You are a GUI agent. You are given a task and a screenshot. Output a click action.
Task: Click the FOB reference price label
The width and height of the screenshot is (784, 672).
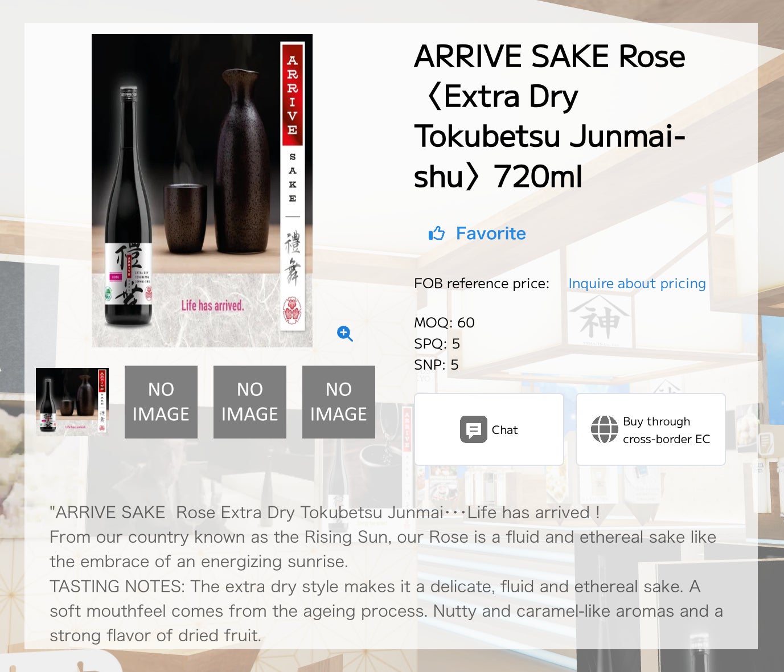(482, 284)
